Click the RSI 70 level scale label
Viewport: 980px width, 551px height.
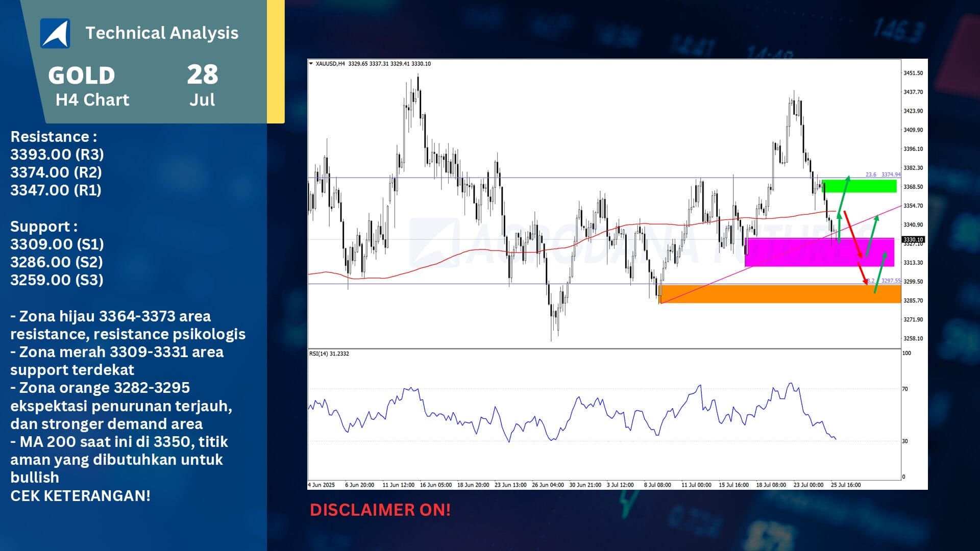tap(905, 389)
